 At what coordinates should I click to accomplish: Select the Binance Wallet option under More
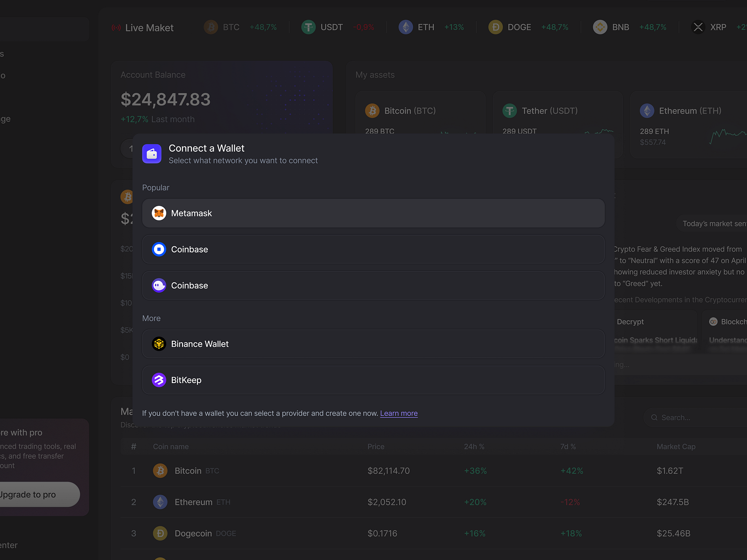point(373,344)
